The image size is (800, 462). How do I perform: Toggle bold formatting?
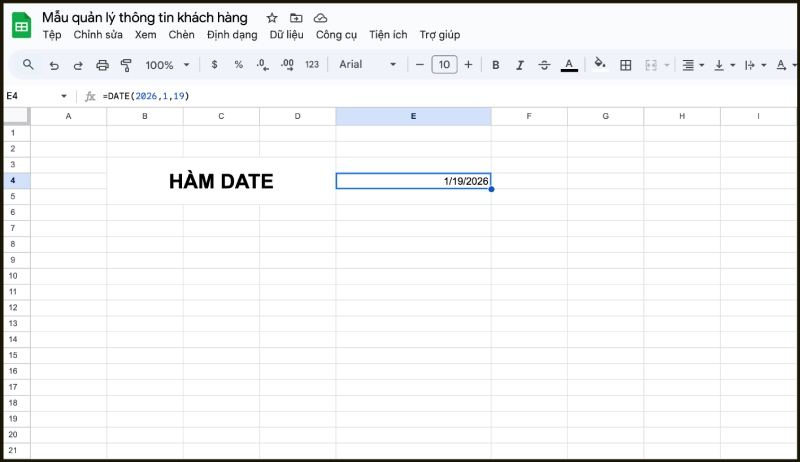495,65
